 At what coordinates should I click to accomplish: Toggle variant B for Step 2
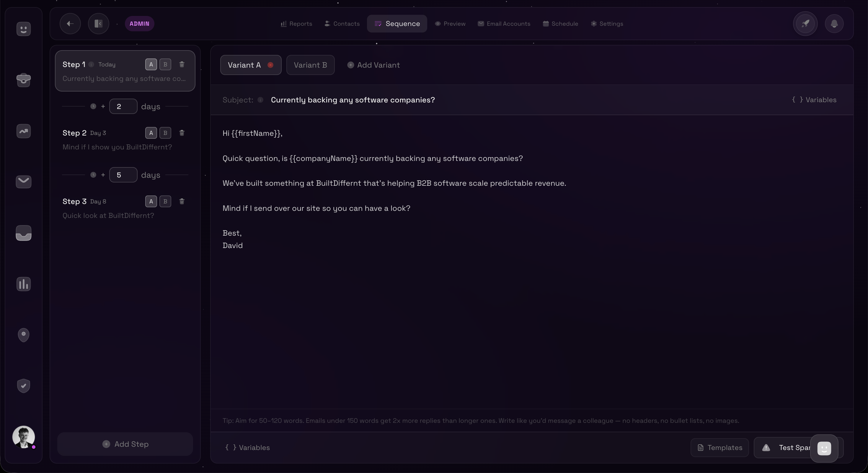pos(165,133)
